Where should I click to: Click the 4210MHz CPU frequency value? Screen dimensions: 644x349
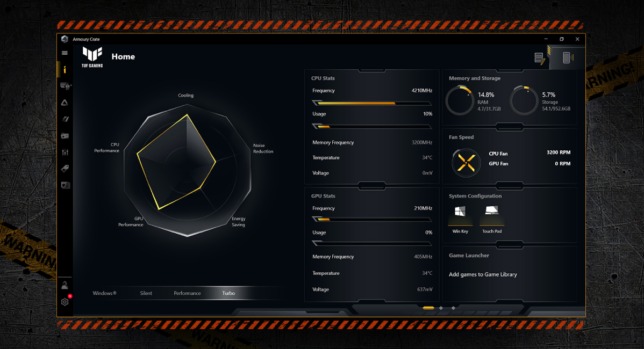coord(422,91)
